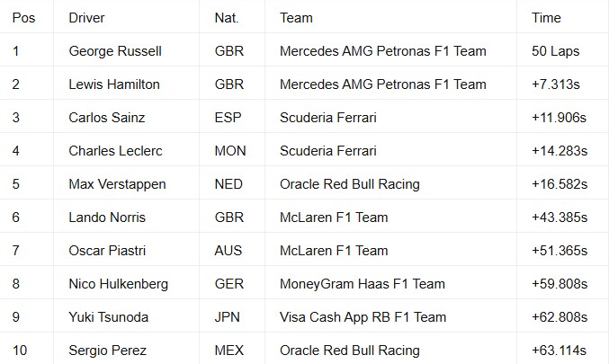Click the Time column header

[x=563, y=18]
